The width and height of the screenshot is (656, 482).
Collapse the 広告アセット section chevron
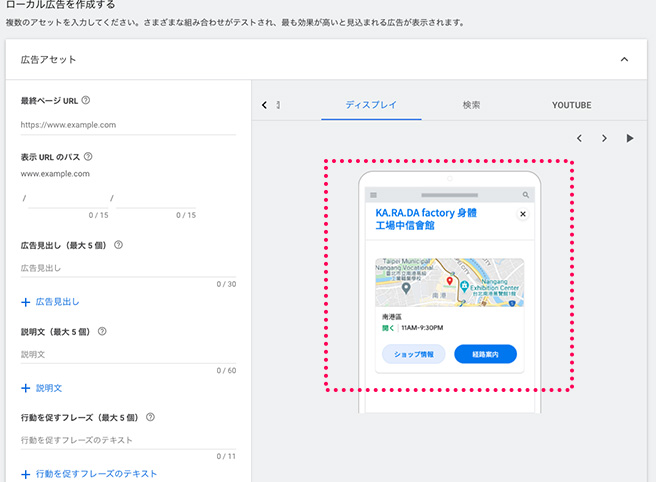click(x=624, y=59)
